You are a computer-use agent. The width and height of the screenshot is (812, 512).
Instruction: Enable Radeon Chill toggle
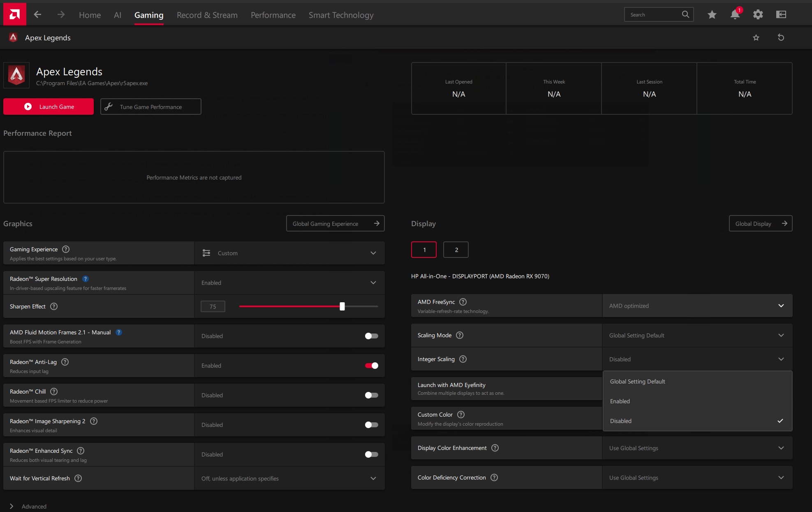(372, 395)
